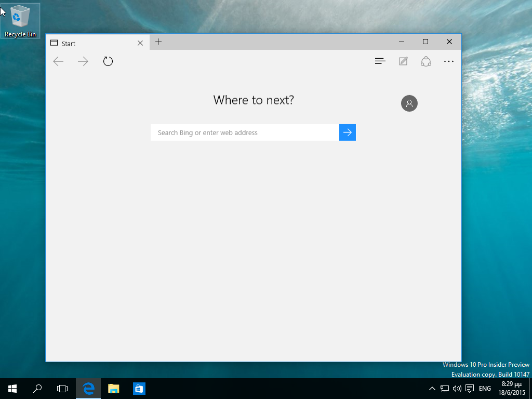532x399 pixels.
Task: Click the Start page icon on the tab
Action: [x=54, y=43]
